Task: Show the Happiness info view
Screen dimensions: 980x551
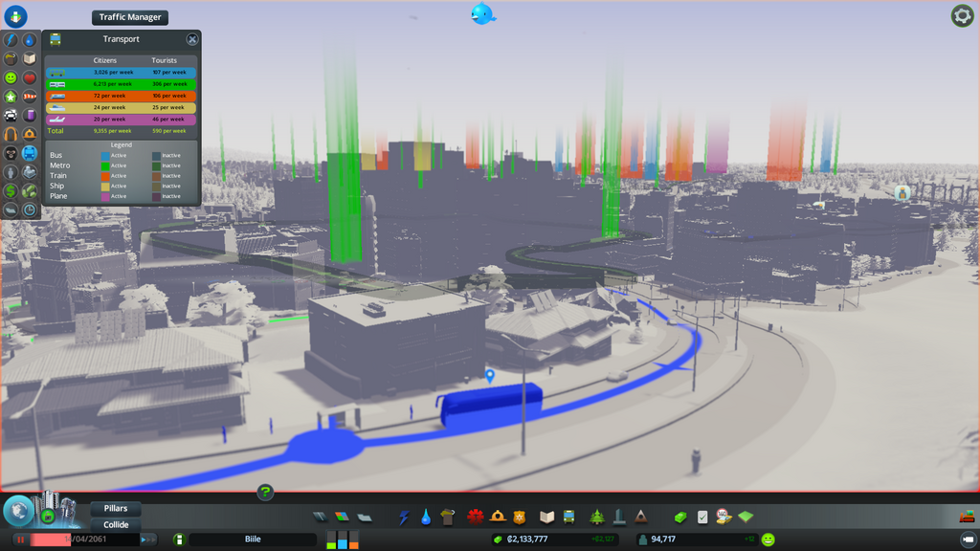Action: pyautogui.click(x=11, y=77)
